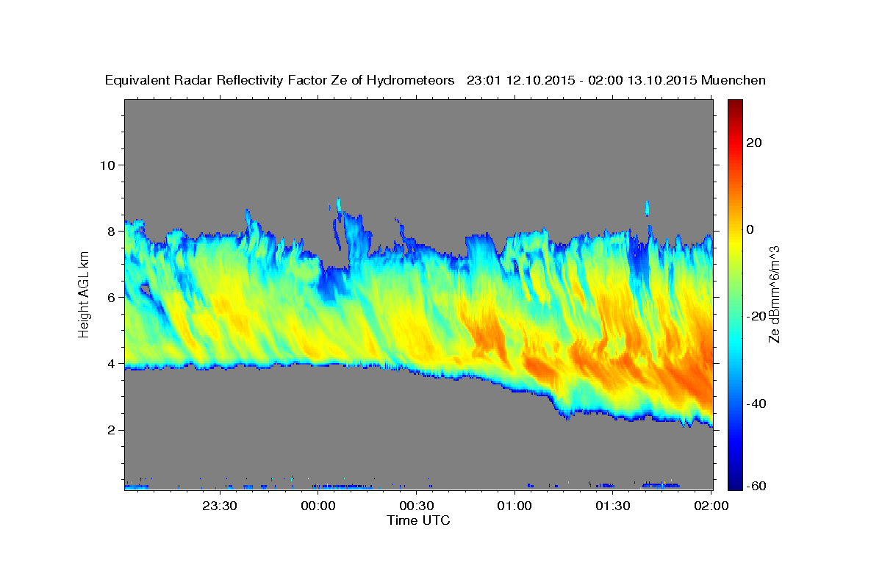Viewport: 882px width, 588px height.
Task: Click the height tick label 6
Action: (111, 297)
